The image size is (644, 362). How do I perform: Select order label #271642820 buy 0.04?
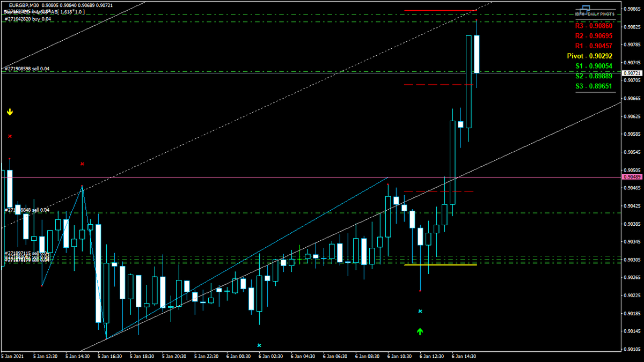click(28, 19)
